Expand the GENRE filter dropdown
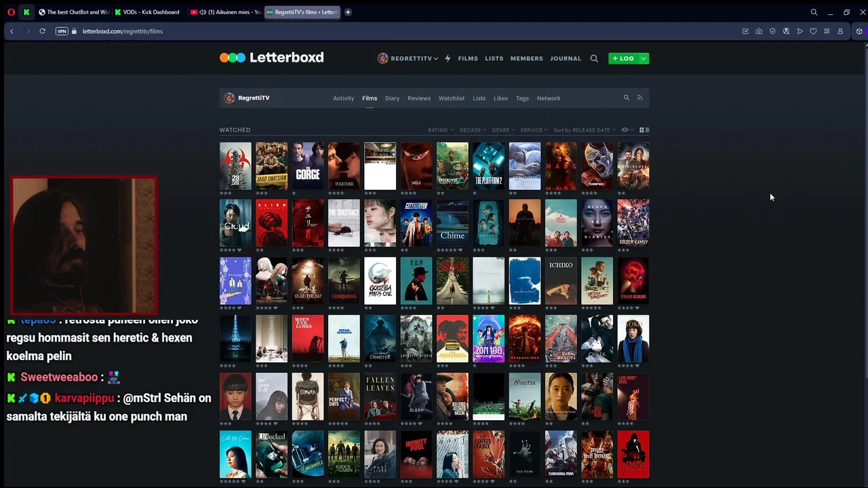Screen dimensions: 868x488 (503, 130)
